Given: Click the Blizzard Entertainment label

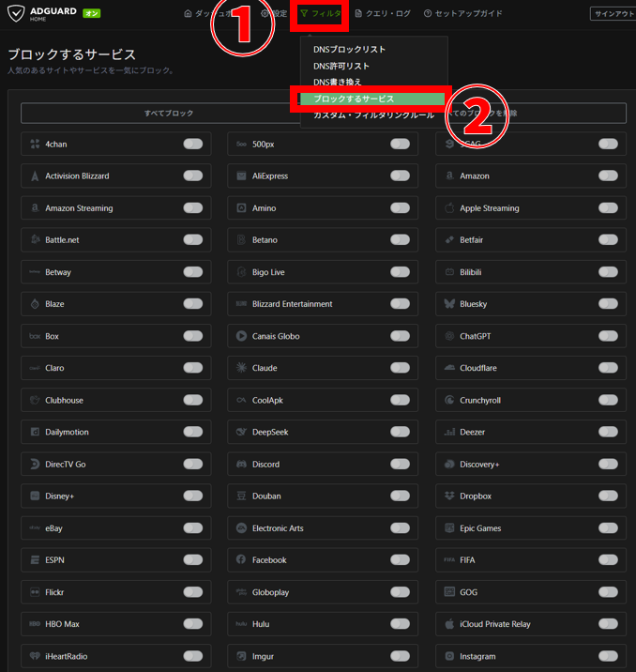Looking at the screenshot, I should [x=292, y=304].
